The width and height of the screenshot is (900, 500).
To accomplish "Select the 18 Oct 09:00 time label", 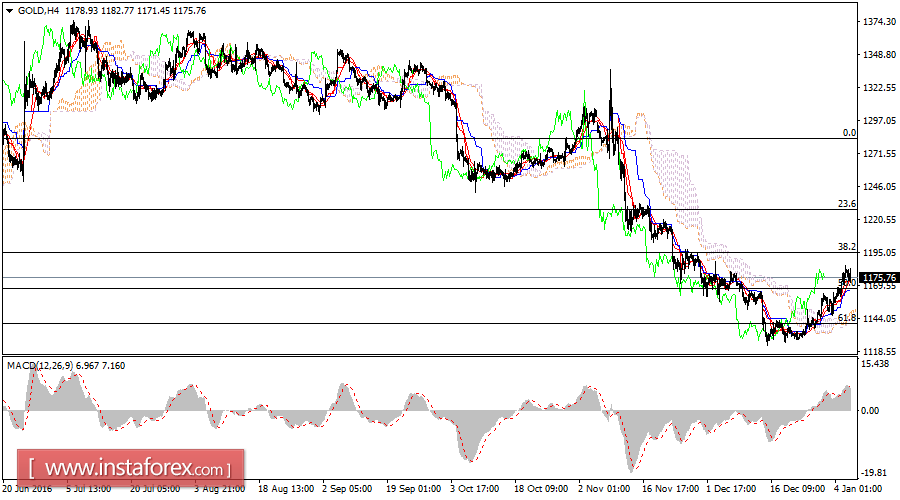I will pyautogui.click(x=542, y=489).
